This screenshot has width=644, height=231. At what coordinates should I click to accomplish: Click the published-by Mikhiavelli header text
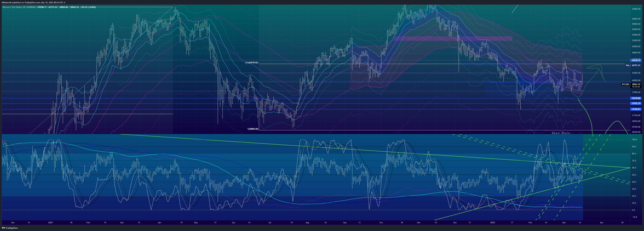click(33, 3)
